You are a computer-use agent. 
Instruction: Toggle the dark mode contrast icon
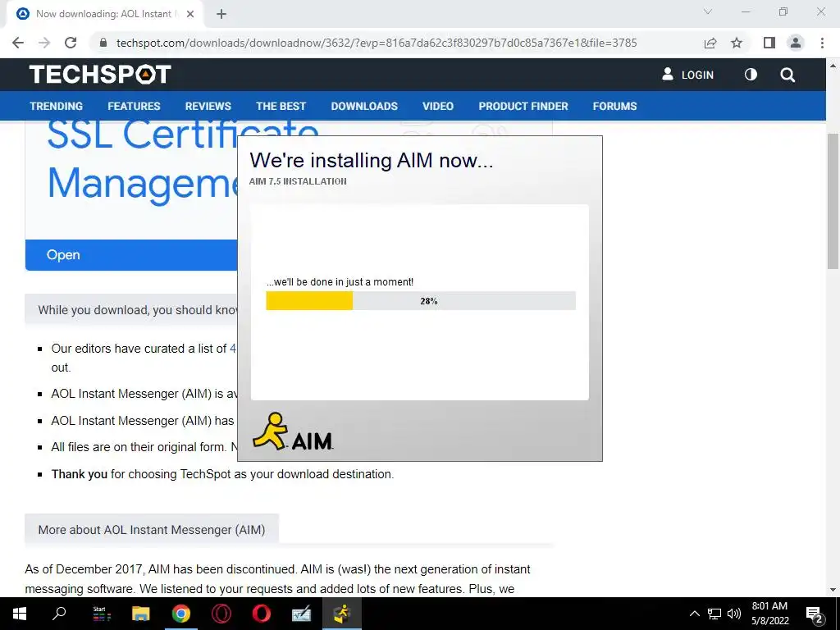pos(751,75)
